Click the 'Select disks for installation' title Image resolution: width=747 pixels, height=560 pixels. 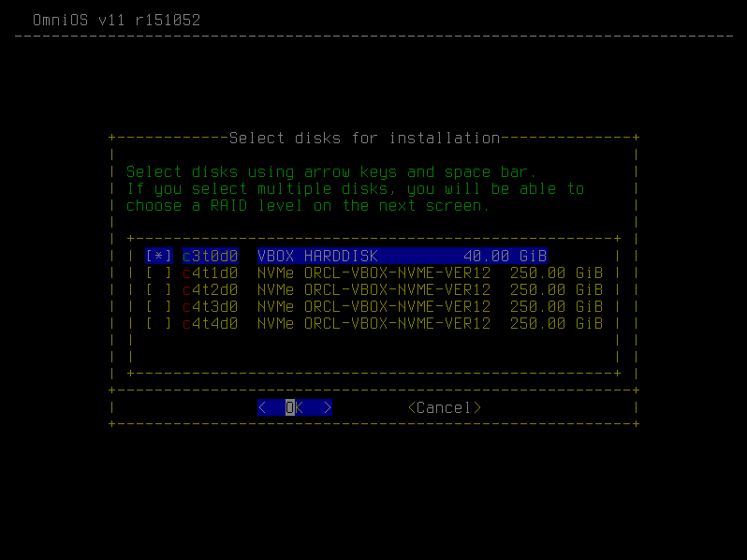click(x=365, y=139)
